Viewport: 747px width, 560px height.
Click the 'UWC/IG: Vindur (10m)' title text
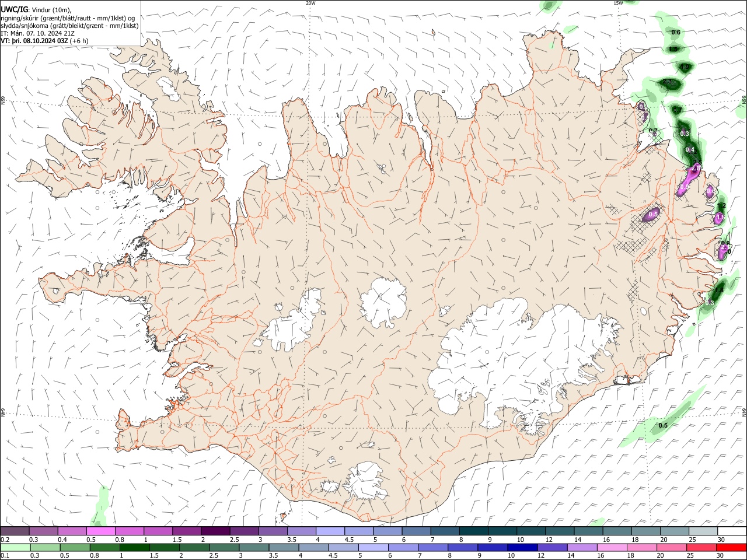[36, 9]
